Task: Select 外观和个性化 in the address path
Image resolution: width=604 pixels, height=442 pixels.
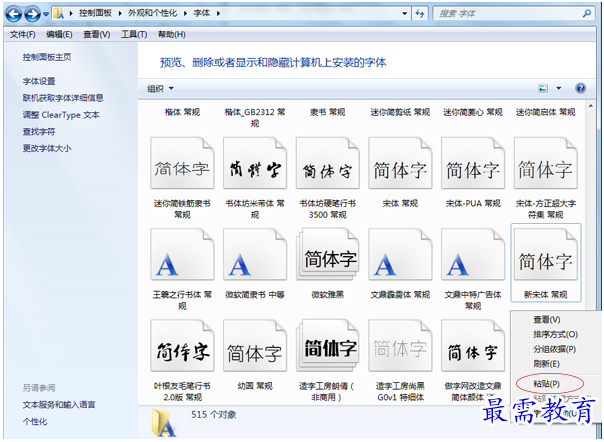Action: point(153,13)
